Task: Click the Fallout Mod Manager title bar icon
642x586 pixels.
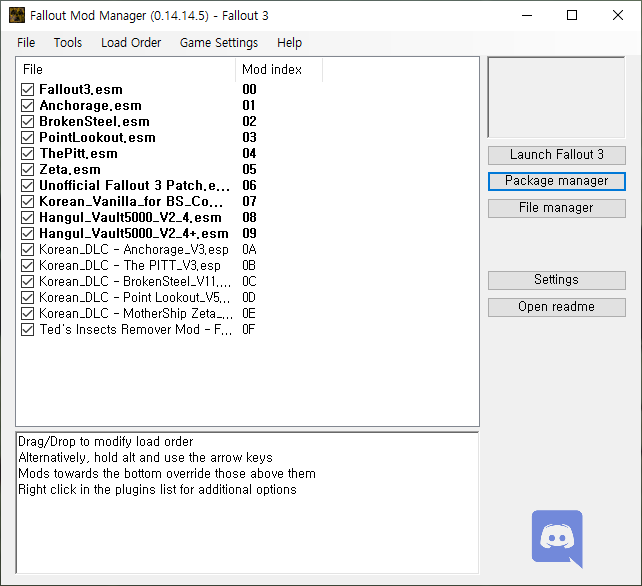Action: pyautogui.click(x=17, y=16)
